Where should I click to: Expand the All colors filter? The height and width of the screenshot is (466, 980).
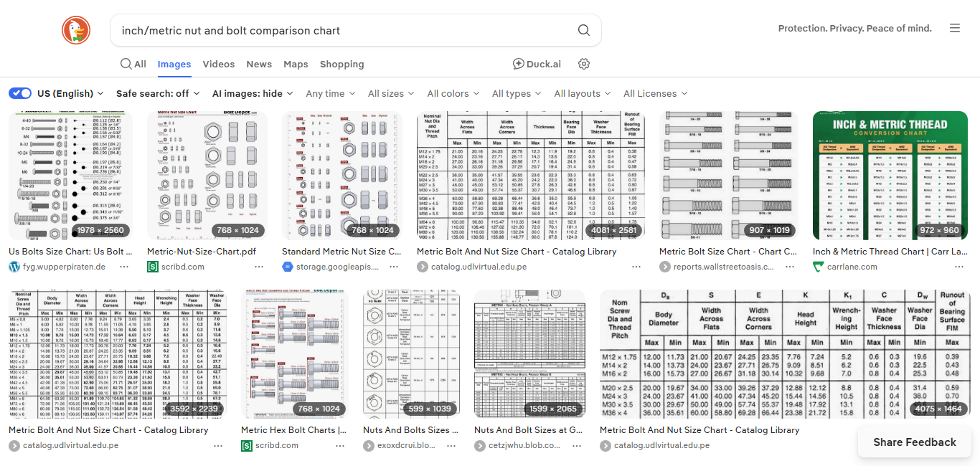coord(453,93)
